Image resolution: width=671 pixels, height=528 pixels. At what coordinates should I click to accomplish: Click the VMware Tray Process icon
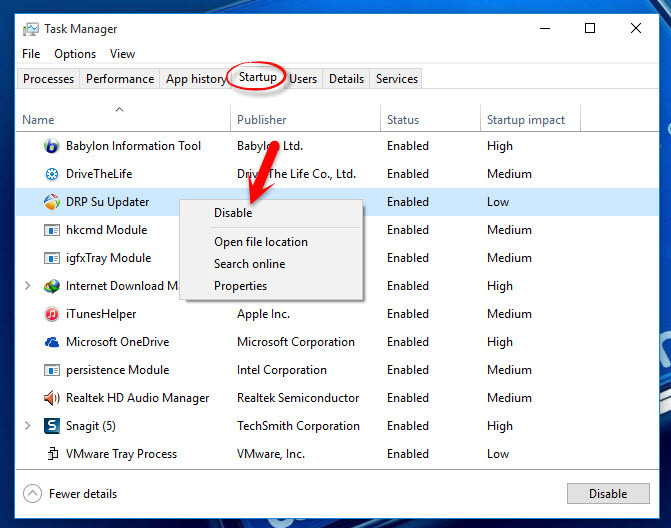click(52, 454)
